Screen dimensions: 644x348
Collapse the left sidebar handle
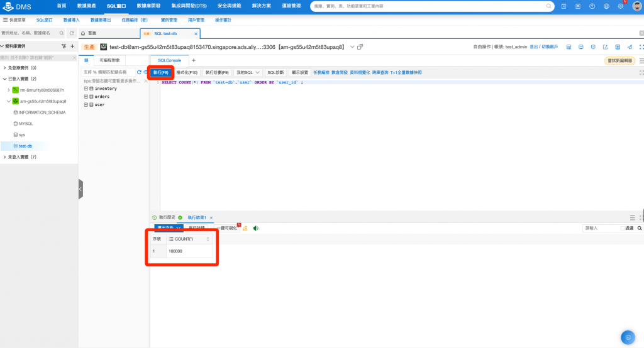coord(81,189)
